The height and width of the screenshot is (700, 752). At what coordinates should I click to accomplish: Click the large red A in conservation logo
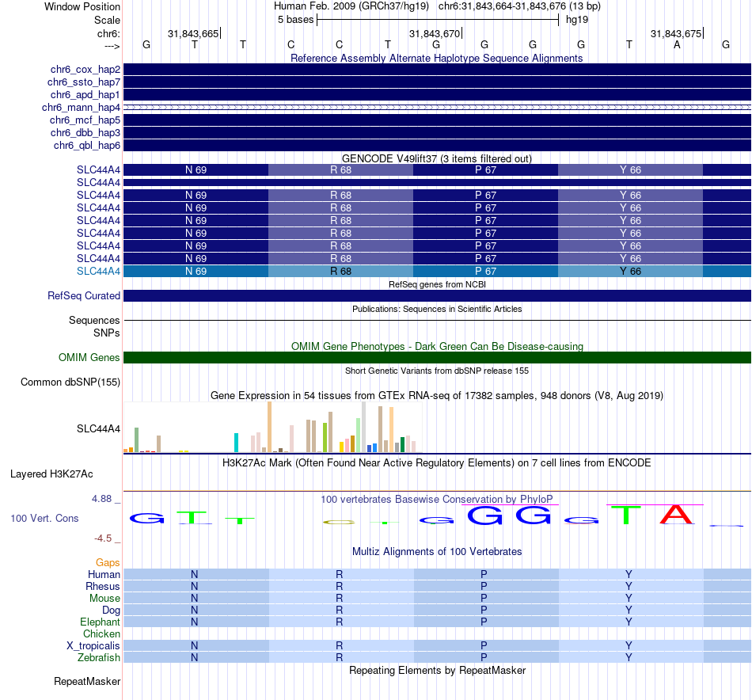(x=676, y=515)
